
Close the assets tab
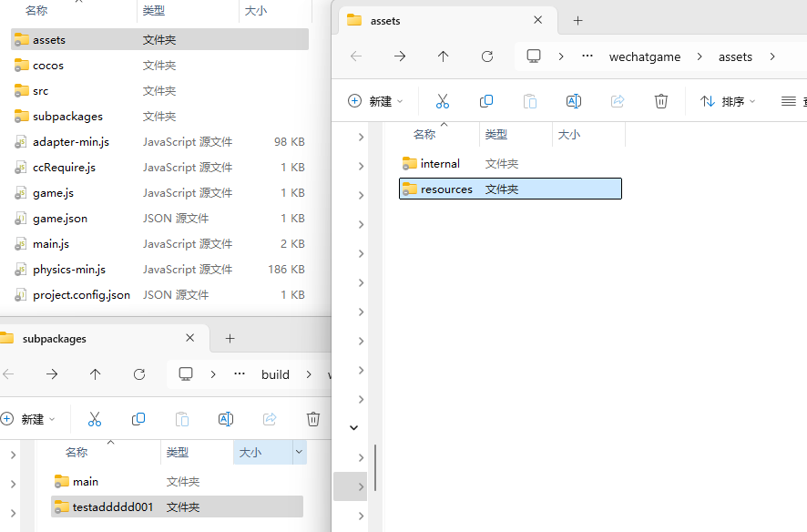[537, 20]
